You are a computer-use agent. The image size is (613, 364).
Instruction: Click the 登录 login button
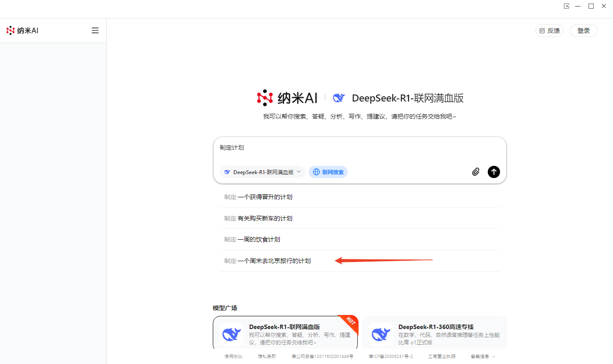pyautogui.click(x=584, y=31)
